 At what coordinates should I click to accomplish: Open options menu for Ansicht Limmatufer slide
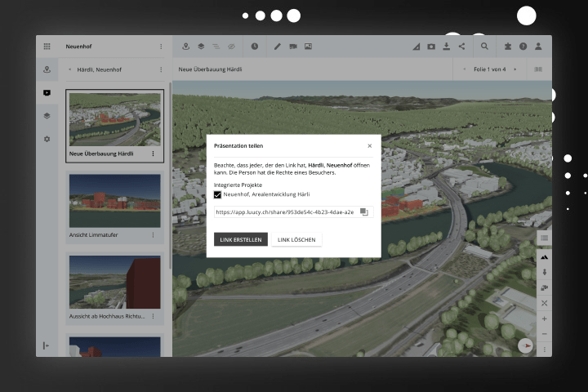pos(153,235)
